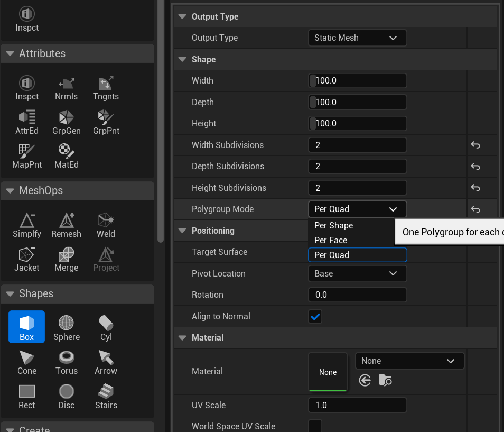Choose Per Shape from the Polygroup list
Image resolution: width=504 pixels, height=432 pixels.
334,225
